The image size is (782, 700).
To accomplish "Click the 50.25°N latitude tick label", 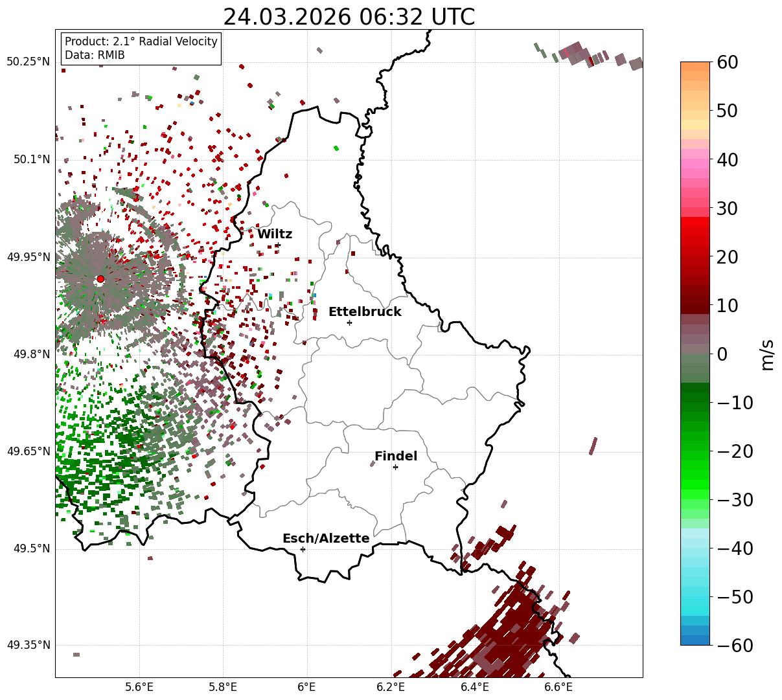I will (x=28, y=62).
